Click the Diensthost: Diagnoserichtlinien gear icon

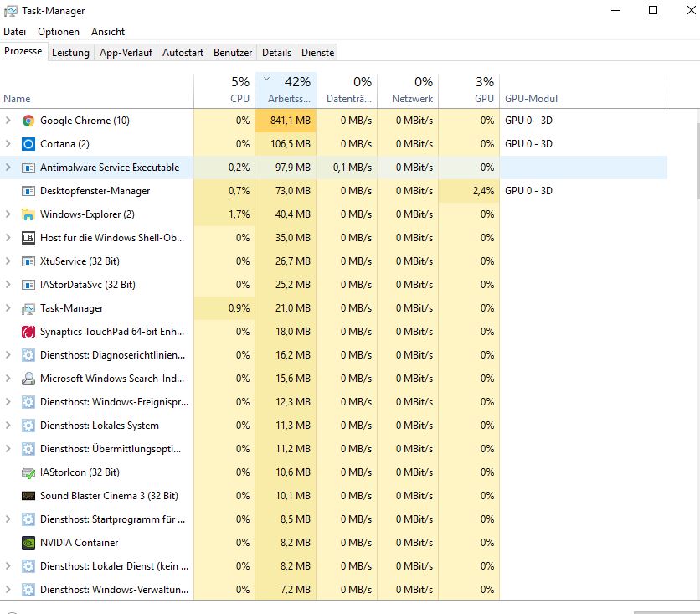(x=28, y=355)
